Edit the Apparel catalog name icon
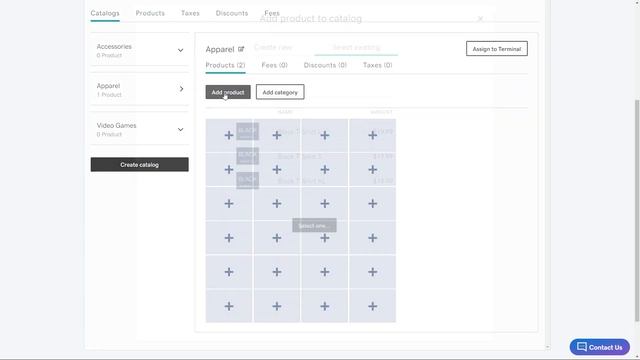Screen dimensions: 640x360 pos(241,49)
